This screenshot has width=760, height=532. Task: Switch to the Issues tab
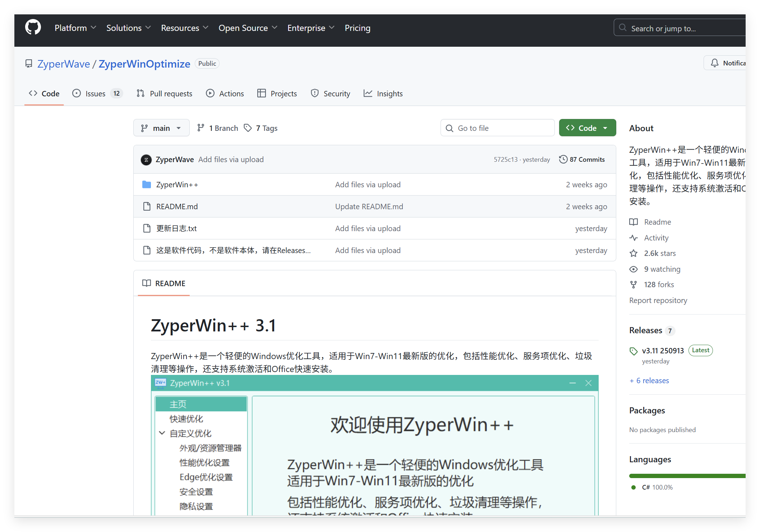point(96,93)
